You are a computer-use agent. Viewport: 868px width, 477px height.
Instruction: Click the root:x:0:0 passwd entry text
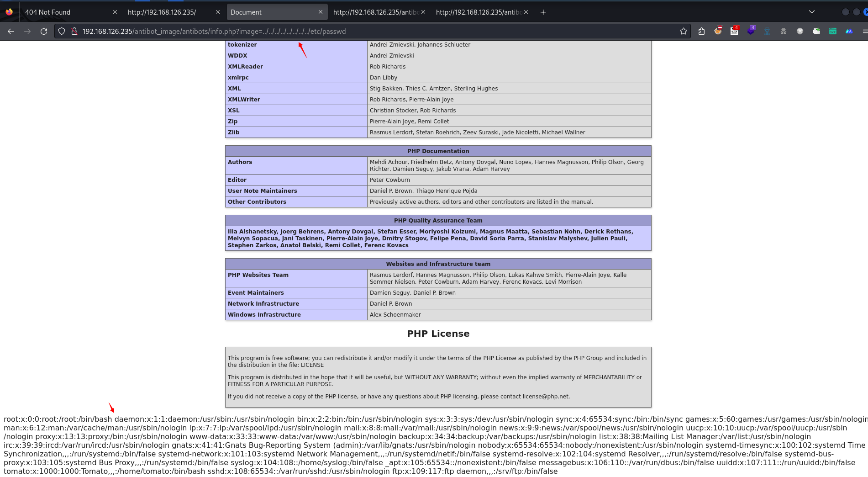(58, 419)
